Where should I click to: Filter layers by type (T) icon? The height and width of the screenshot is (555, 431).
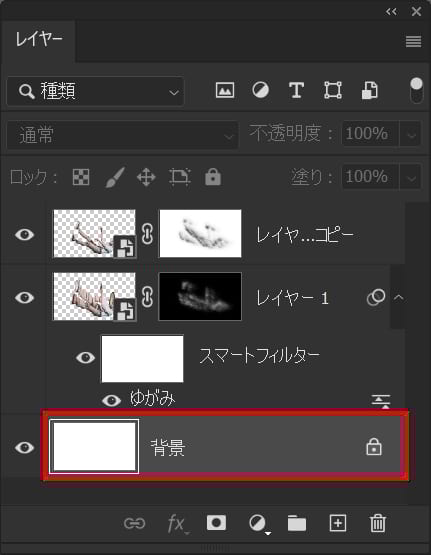(x=296, y=90)
